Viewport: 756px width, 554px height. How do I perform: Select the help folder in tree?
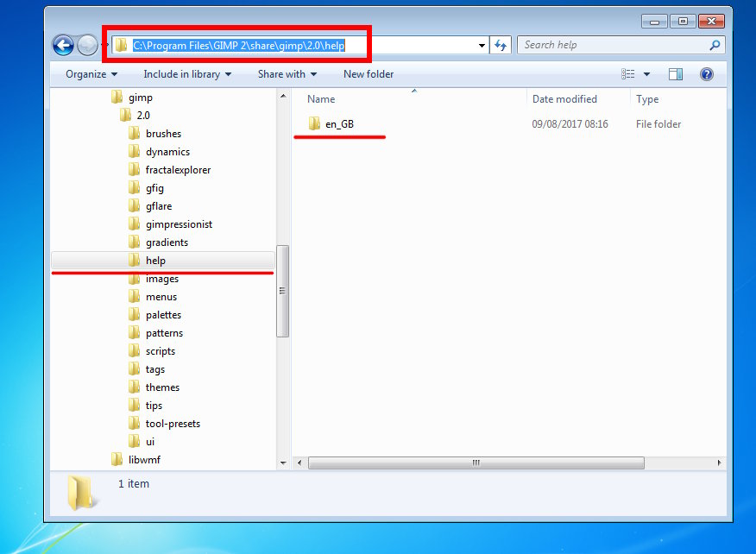coord(163,261)
